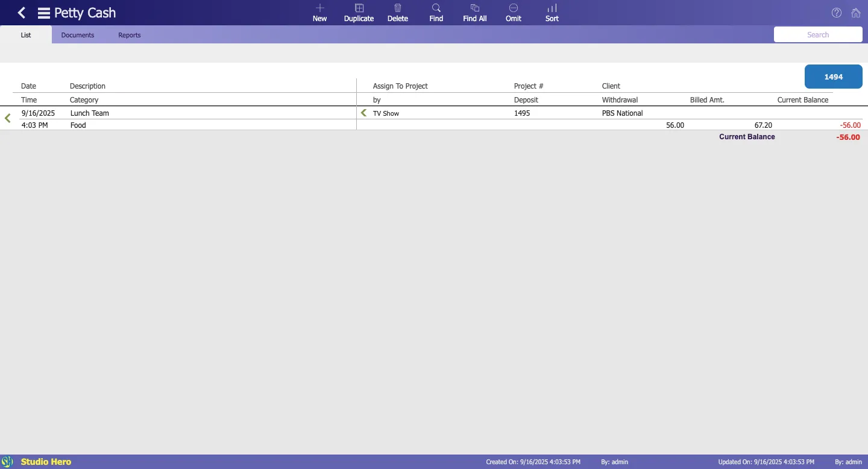Open the Reports tab
Viewport: 868px width, 469px height.
pos(129,35)
